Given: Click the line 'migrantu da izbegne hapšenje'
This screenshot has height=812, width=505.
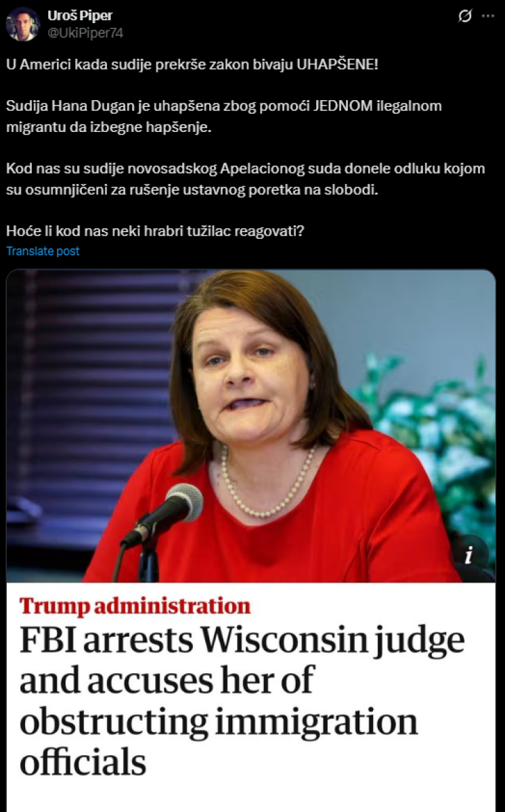Looking at the screenshot, I should [100, 126].
